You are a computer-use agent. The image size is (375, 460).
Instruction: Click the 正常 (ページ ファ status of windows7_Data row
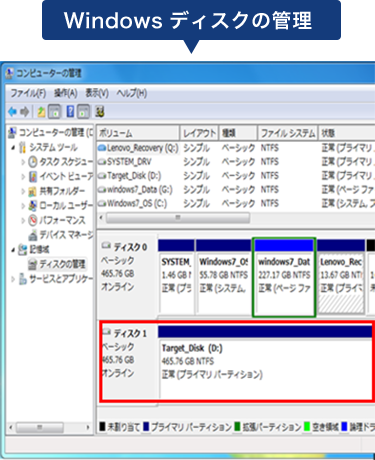click(x=348, y=190)
